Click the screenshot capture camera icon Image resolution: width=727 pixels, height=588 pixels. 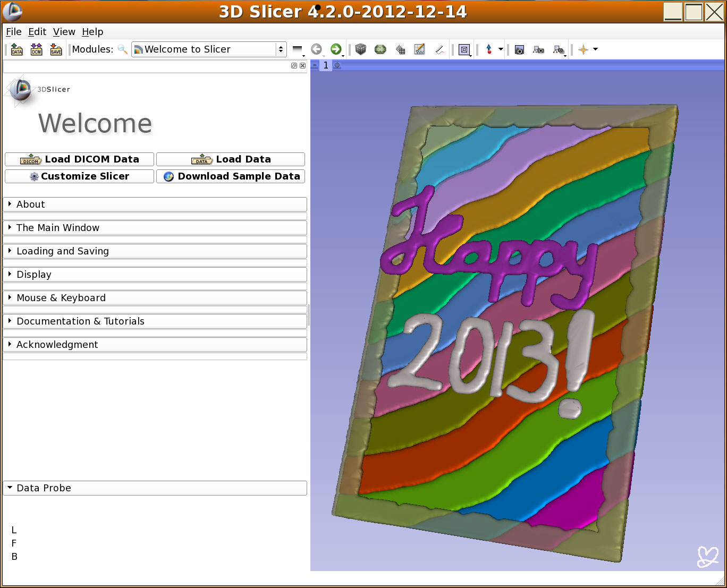519,49
